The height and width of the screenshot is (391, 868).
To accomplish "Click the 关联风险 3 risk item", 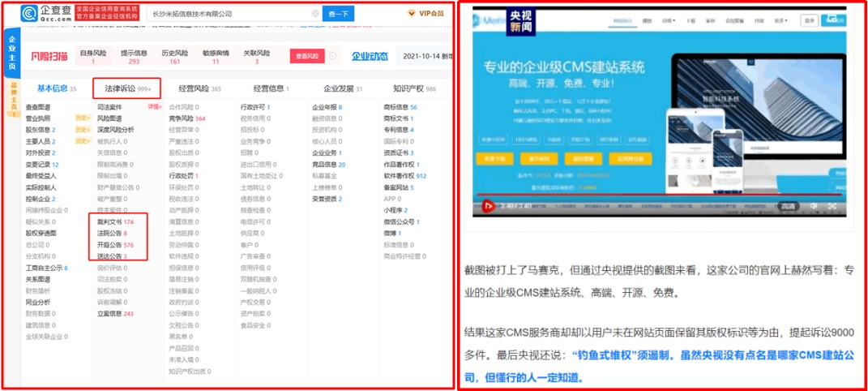I will click(x=257, y=57).
